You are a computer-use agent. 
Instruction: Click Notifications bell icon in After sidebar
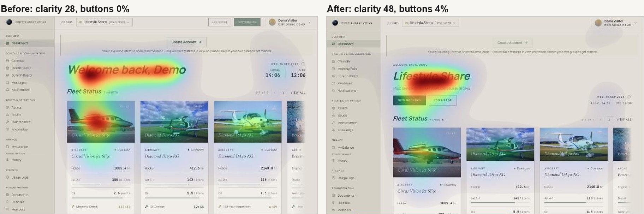click(x=333, y=90)
